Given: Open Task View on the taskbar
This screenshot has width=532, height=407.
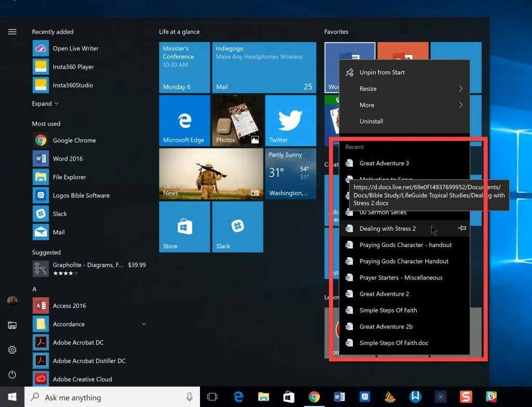Looking at the screenshot, I should point(212,397).
